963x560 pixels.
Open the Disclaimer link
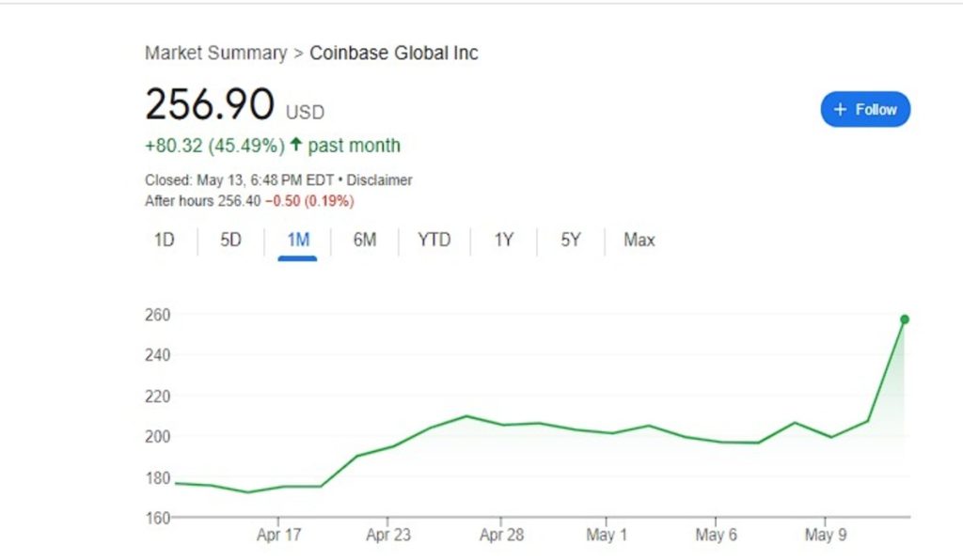point(380,179)
